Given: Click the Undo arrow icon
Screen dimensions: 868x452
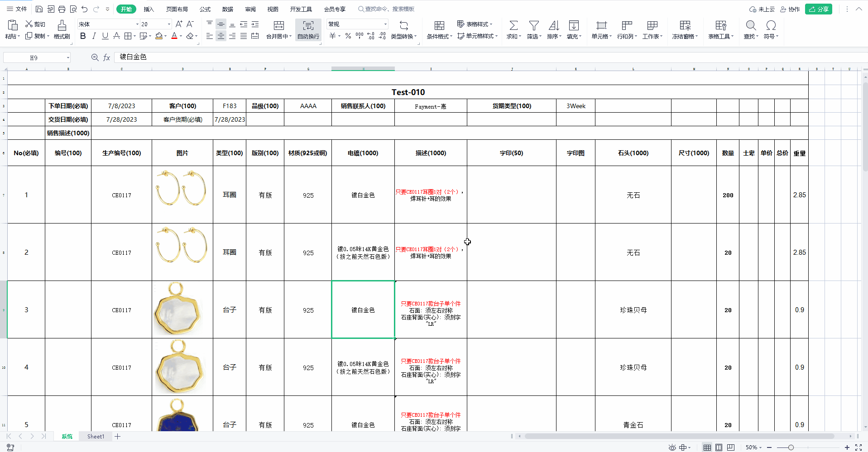Looking at the screenshot, I should pyautogui.click(x=85, y=9).
